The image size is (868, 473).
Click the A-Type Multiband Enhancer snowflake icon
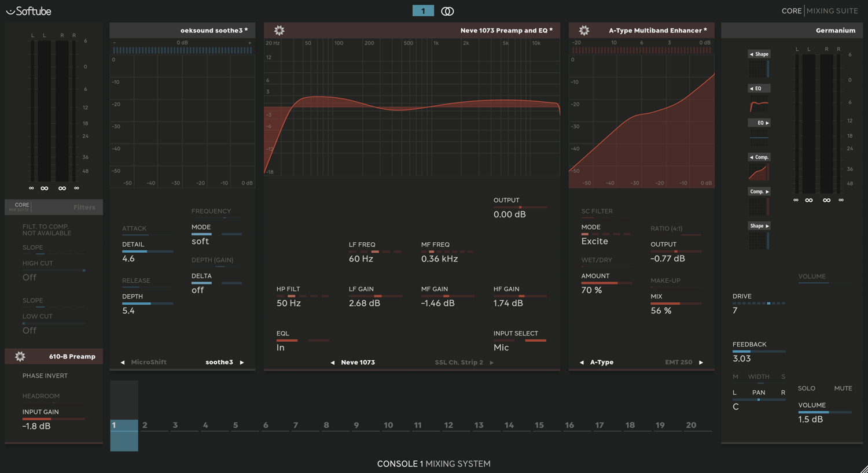pos(584,30)
